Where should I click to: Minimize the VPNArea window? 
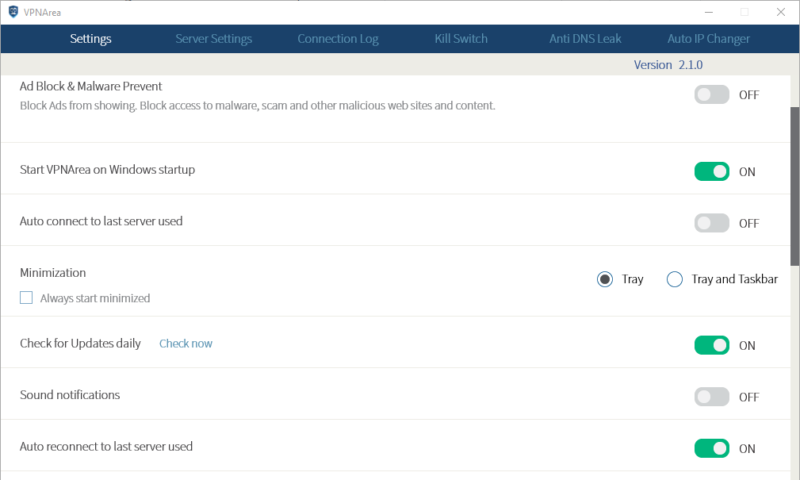pos(708,12)
